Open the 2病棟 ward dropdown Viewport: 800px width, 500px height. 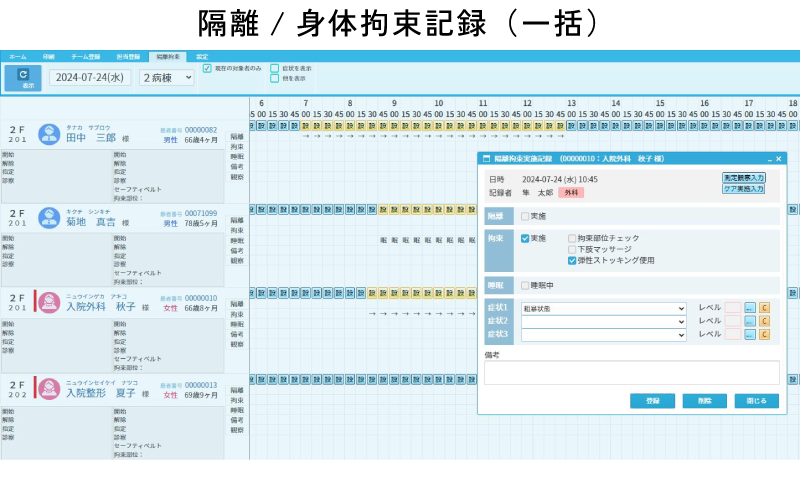click(167, 77)
